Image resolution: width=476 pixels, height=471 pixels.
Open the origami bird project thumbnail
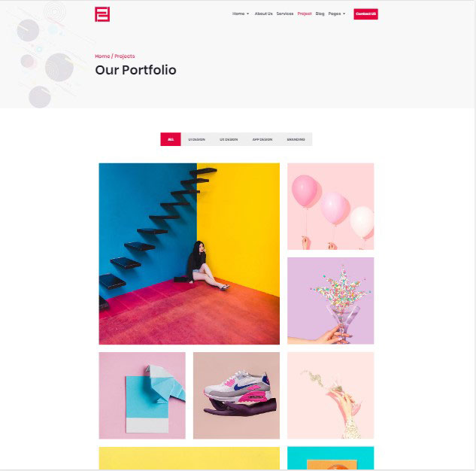[142, 396]
